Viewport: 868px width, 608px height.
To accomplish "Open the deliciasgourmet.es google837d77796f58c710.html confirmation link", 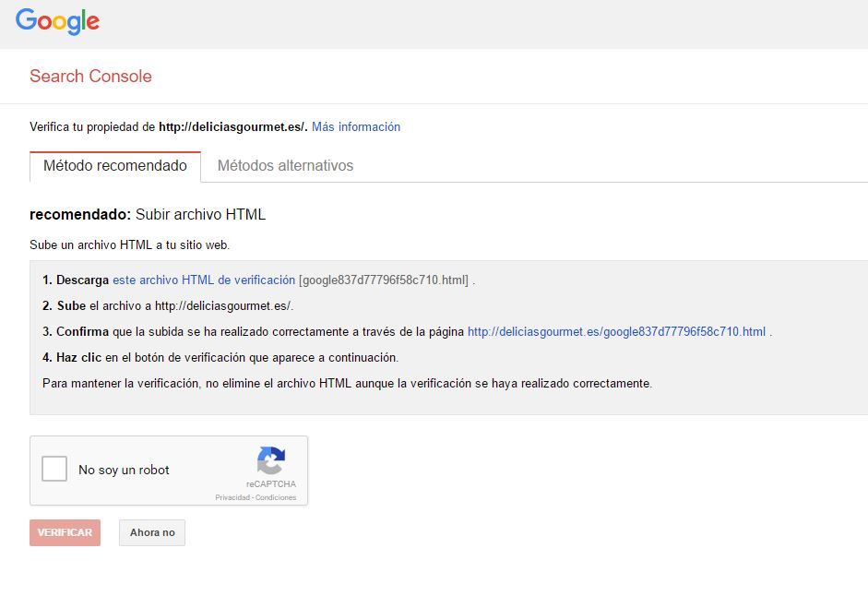I will pos(617,332).
